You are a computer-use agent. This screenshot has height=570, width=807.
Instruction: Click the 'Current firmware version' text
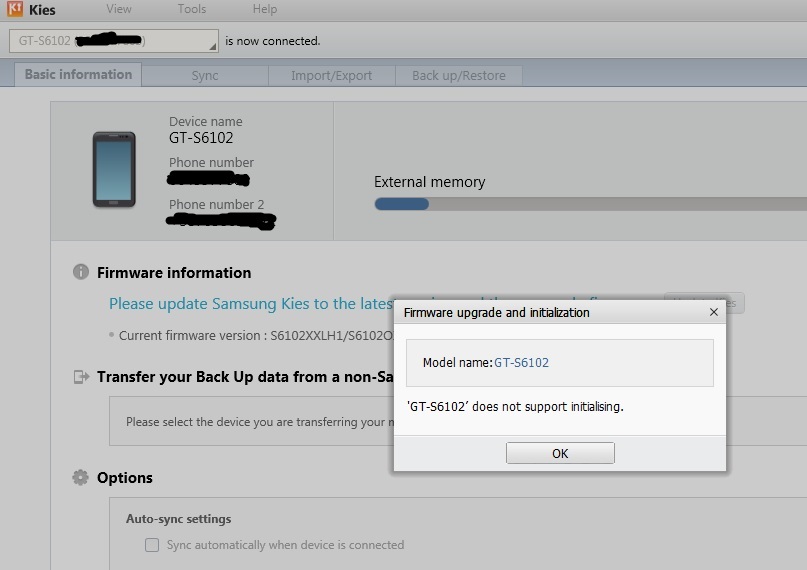coord(256,335)
